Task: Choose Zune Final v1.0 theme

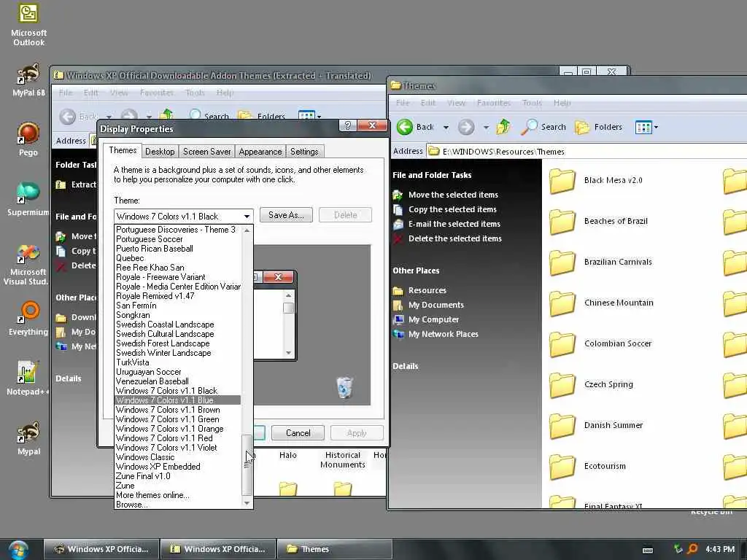Action: point(178,476)
